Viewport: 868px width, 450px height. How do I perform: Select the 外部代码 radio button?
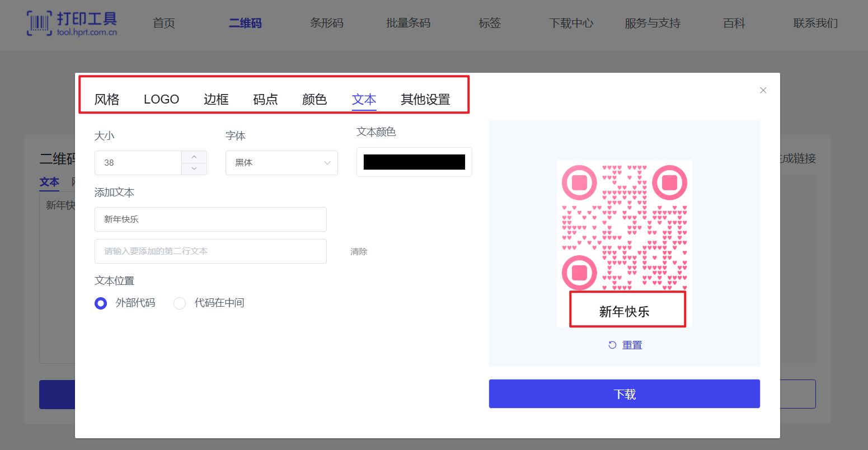101,303
